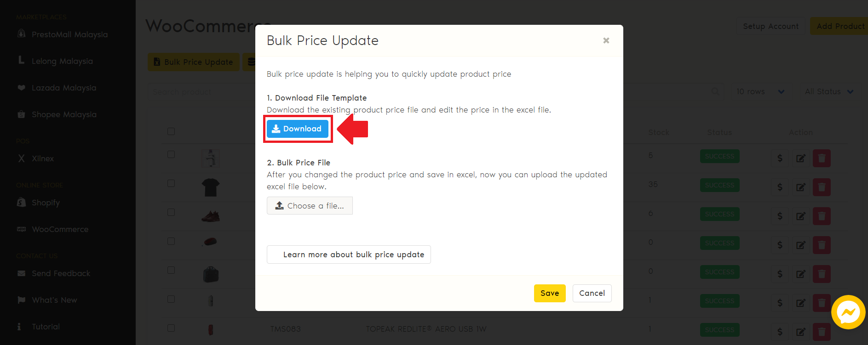Screen dimensions: 868x345
Task: Click the blue Download button
Action: (x=298, y=129)
